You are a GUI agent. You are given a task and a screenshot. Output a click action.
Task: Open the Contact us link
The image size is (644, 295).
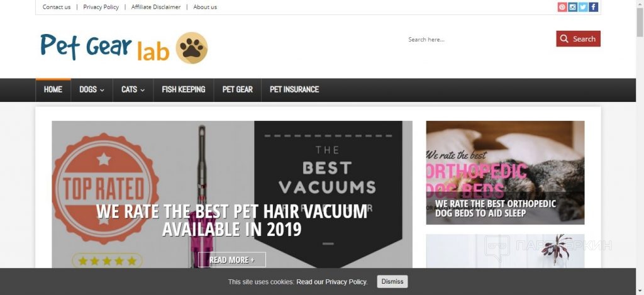coord(57,7)
